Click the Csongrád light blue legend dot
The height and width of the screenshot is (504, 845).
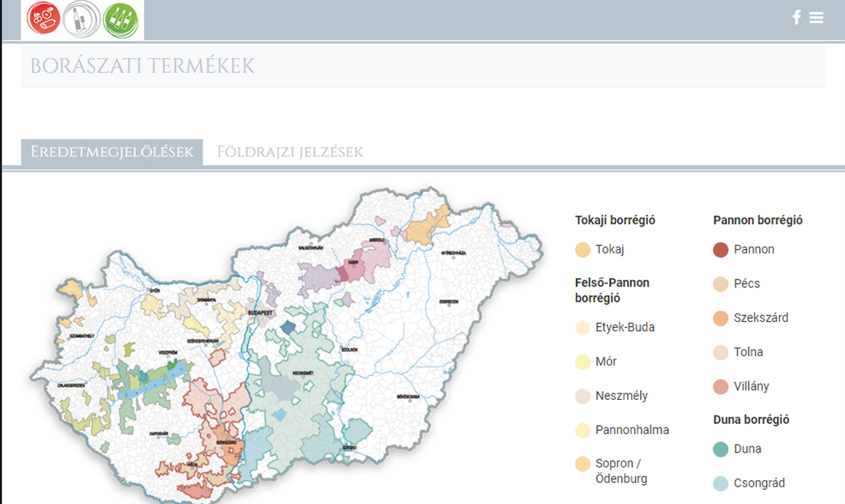pyautogui.click(x=720, y=484)
